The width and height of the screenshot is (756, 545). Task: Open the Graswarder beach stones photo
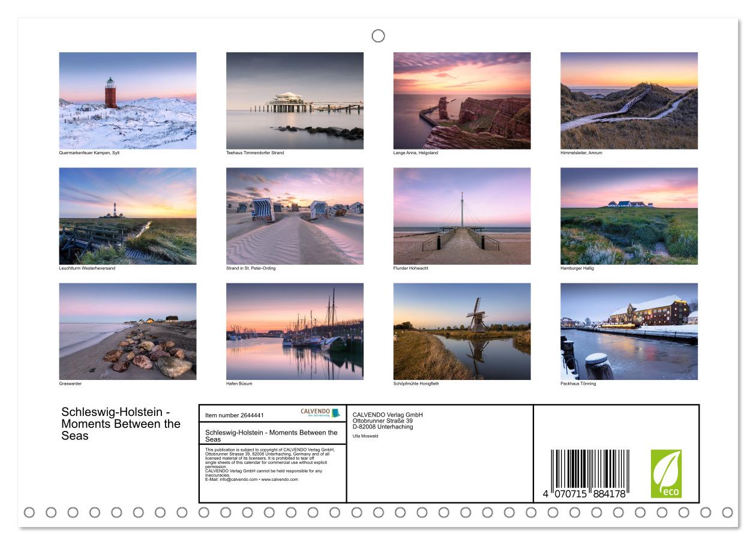point(128,331)
